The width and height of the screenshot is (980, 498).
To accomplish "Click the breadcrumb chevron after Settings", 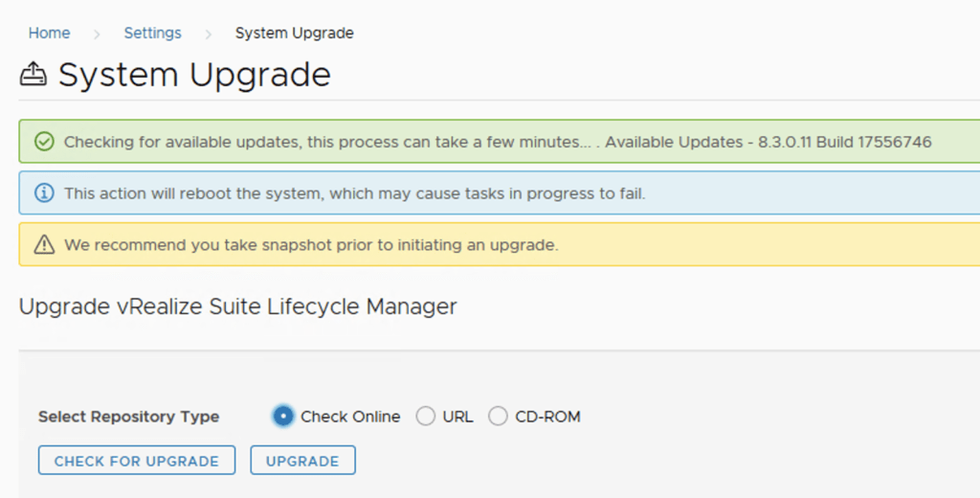I will 208,34.
